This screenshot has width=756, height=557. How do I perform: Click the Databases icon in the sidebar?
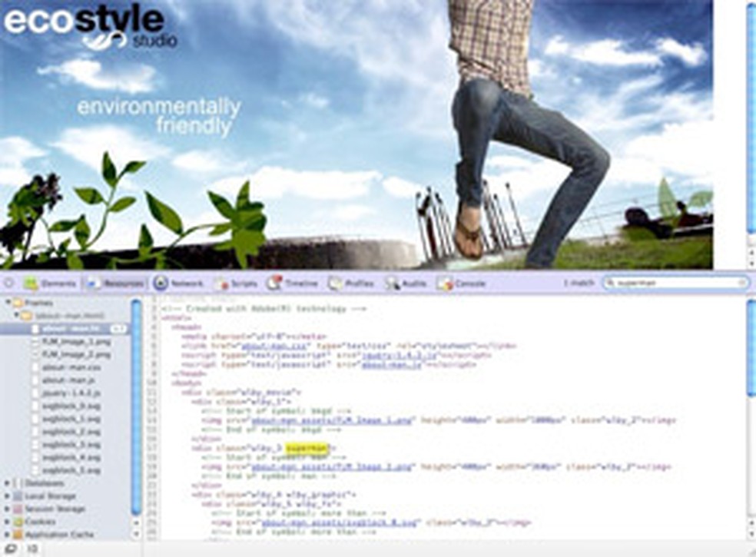click(18, 482)
